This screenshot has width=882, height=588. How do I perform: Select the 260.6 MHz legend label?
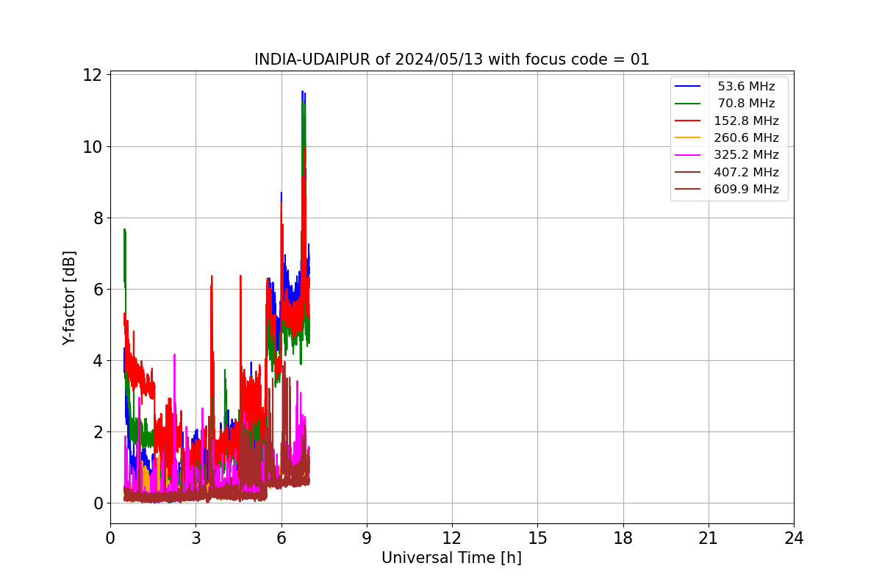[x=746, y=137]
